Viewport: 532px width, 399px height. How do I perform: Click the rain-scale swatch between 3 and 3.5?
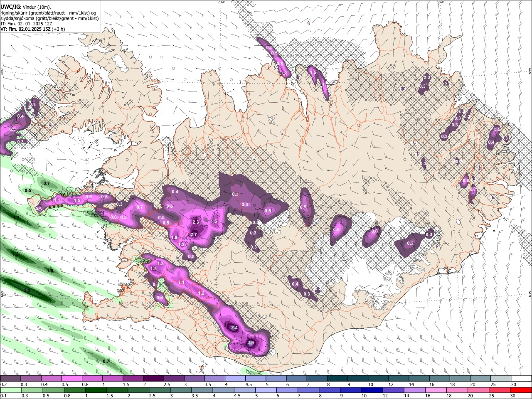coord(181,390)
